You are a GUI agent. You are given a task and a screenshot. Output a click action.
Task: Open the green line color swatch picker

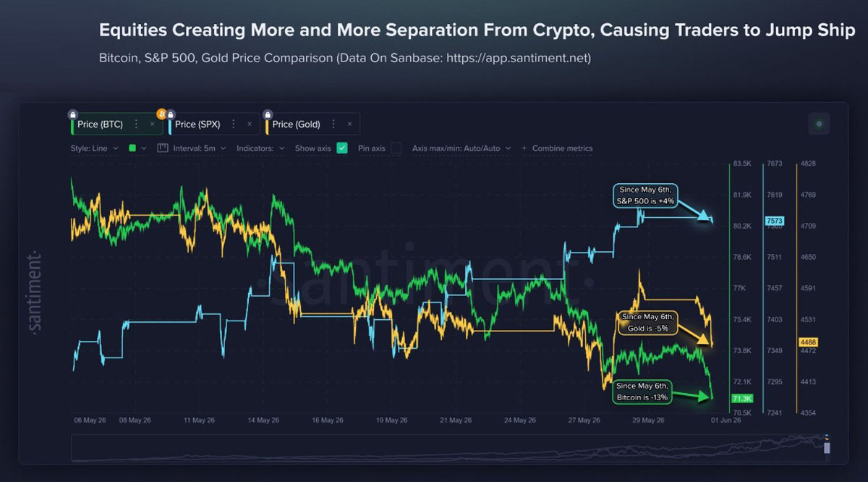click(x=137, y=148)
